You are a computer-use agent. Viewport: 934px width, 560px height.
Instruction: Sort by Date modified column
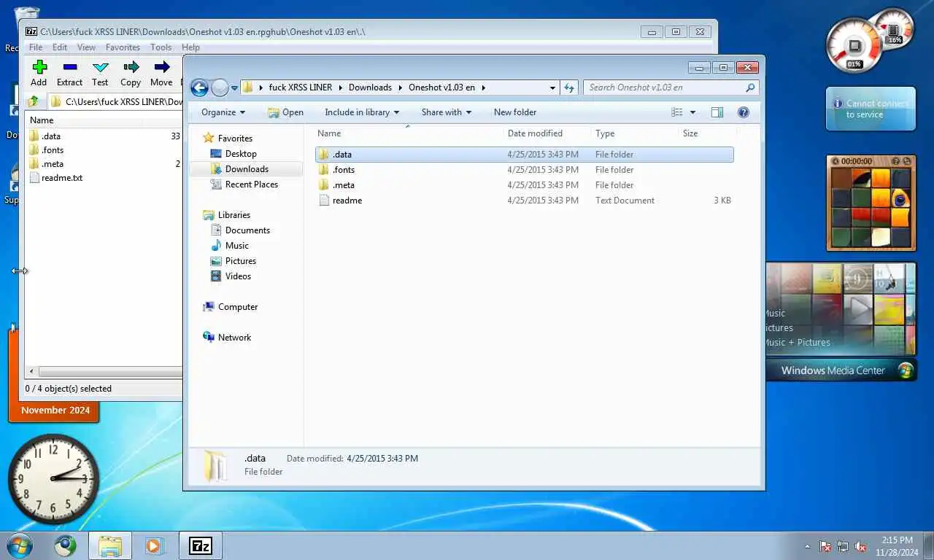coord(547,133)
